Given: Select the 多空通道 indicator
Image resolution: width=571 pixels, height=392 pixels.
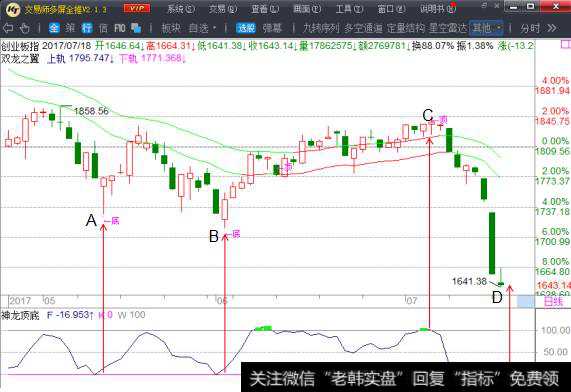Looking at the screenshot, I should coord(363,28).
